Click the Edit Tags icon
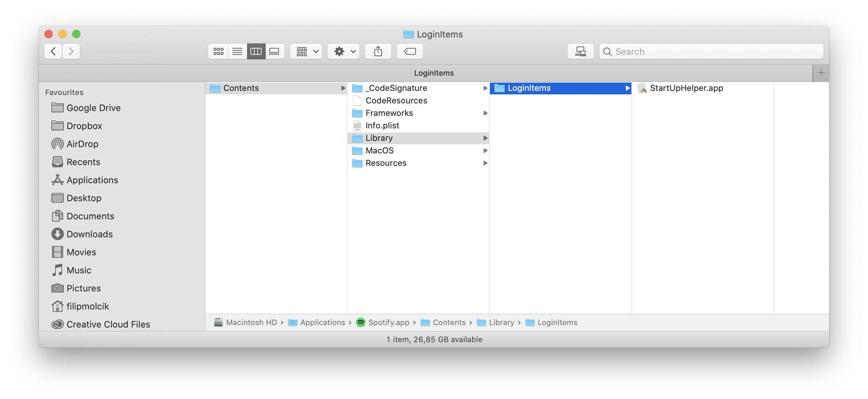868x399 pixels. click(x=410, y=51)
